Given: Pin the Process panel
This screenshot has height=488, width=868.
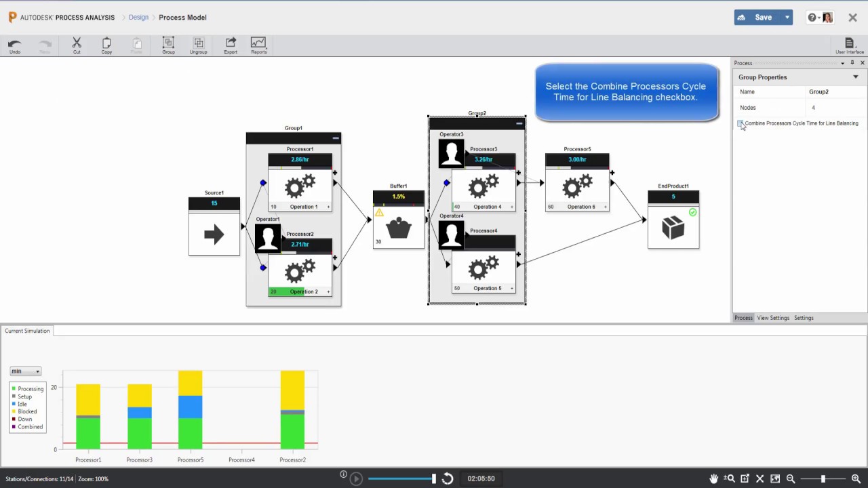Looking at the screenshot, I should (852, 63).
